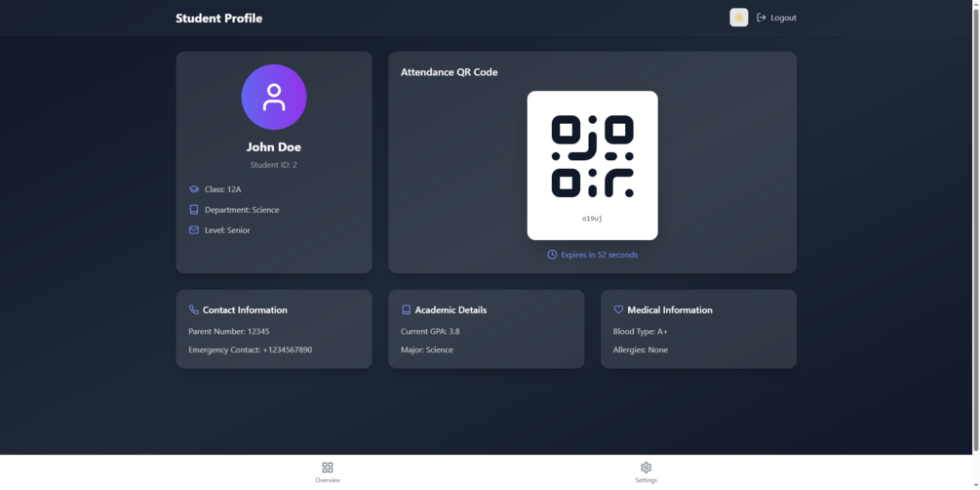
Task: Click Current GPA: 3.8
Action: pyautogui.click(x=430, y=331)
